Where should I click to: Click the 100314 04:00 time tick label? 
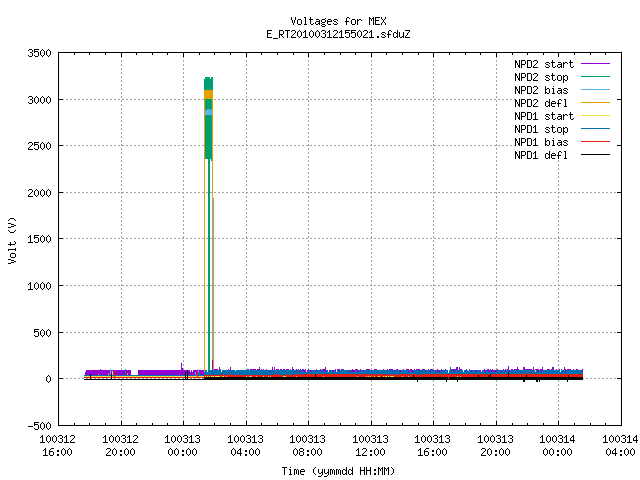tap(620, 446)
